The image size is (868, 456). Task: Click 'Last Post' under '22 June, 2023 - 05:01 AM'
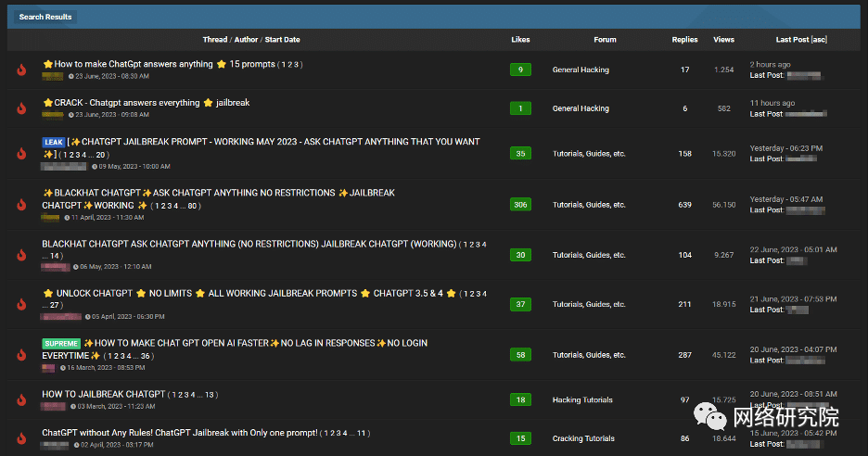pos(767,260)
